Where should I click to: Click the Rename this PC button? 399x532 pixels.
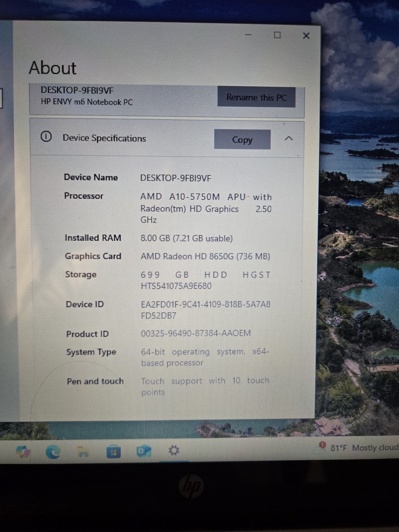[256, 97]
